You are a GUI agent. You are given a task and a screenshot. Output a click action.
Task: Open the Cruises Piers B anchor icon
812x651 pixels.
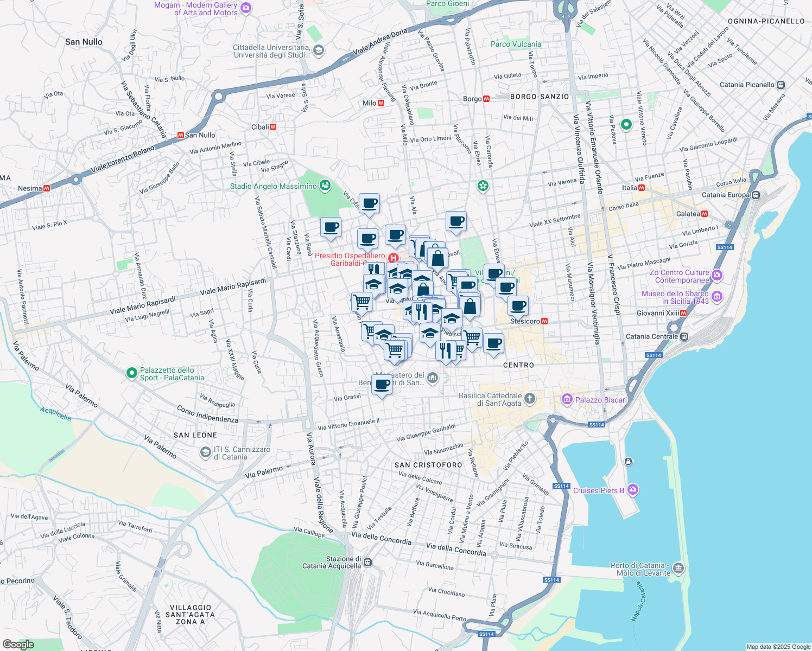pyautogui.click(x=632, y=489)
